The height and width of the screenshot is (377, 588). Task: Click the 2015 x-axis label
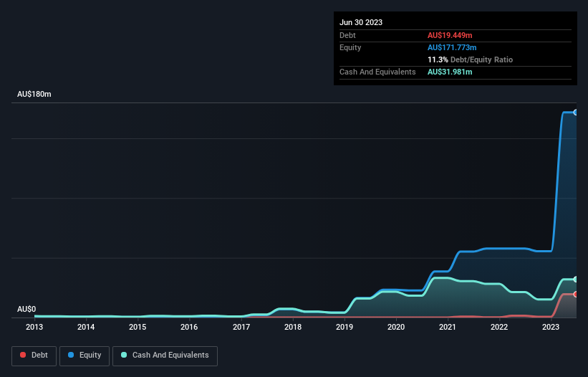tap(138, 327)
